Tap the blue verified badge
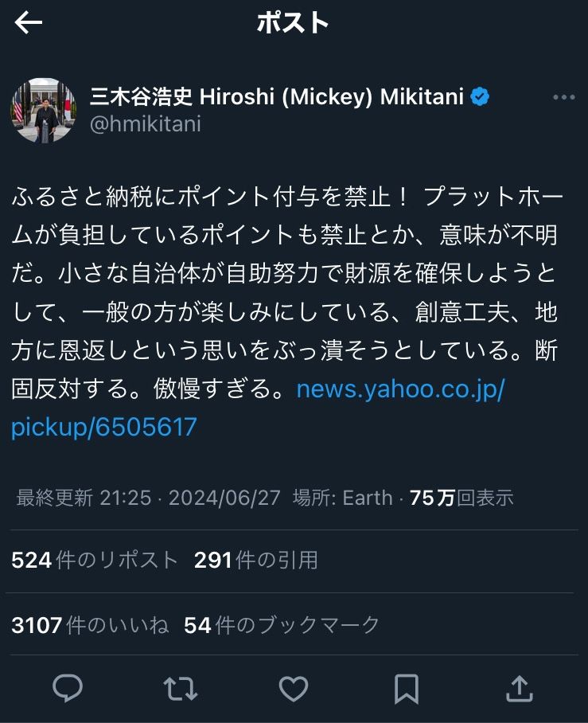The image size is (588, 723). click(x=480, y=97)
